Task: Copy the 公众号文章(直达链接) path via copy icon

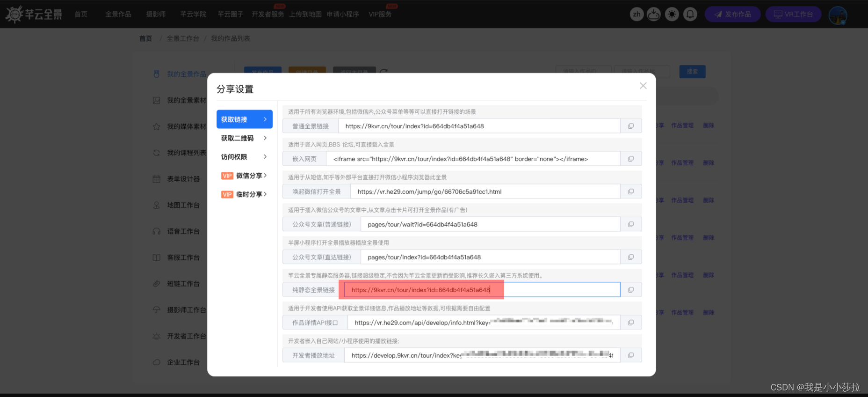Action: tap(631, 257)
